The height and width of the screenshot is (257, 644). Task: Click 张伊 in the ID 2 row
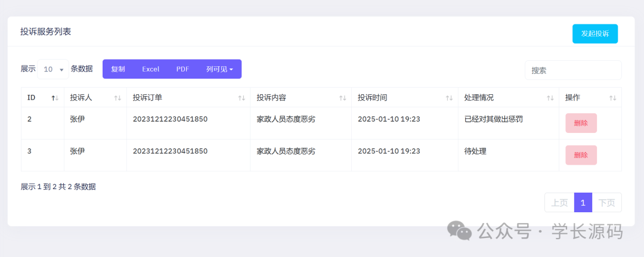point(77,119)
